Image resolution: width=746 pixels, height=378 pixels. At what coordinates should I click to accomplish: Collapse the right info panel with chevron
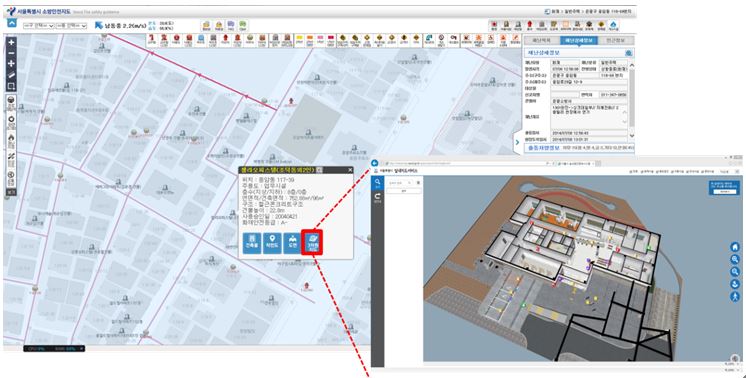pyautogui.click(x=517, y=141)
